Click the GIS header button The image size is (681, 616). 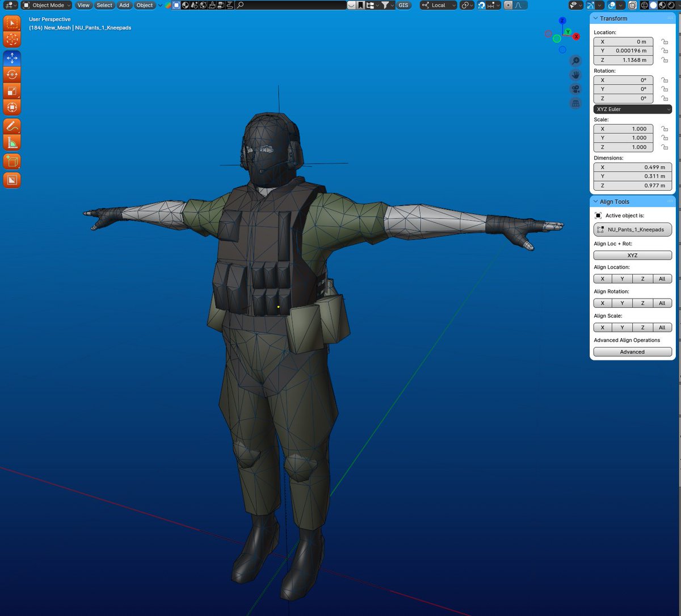403,5
